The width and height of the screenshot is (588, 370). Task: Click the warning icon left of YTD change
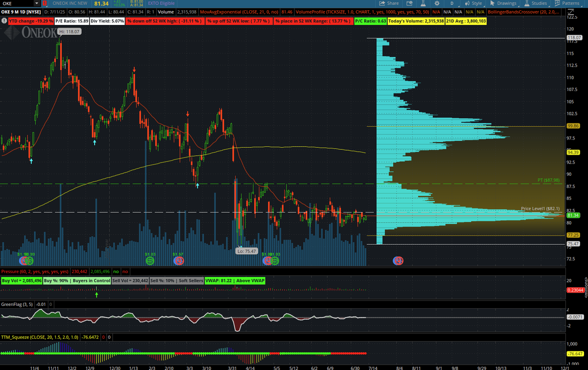coord(3,21)
